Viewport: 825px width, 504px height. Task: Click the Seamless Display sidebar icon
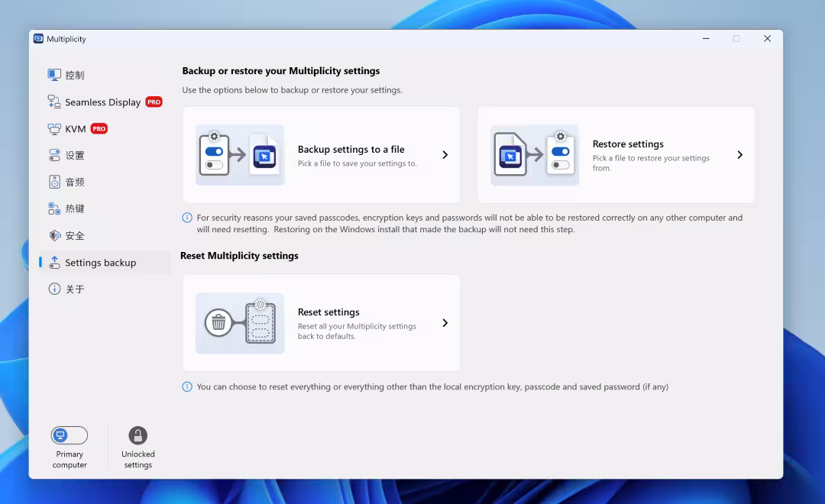pos(54,102)
